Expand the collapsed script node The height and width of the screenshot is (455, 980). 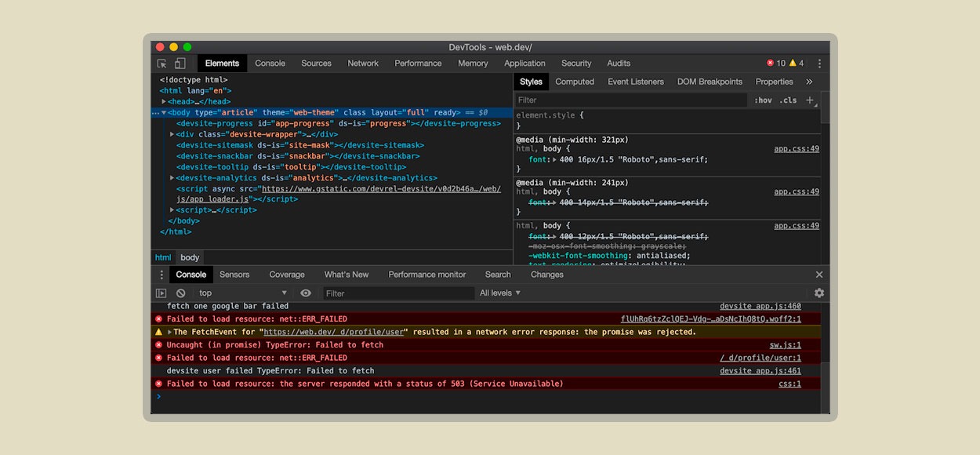pos(172,210)
